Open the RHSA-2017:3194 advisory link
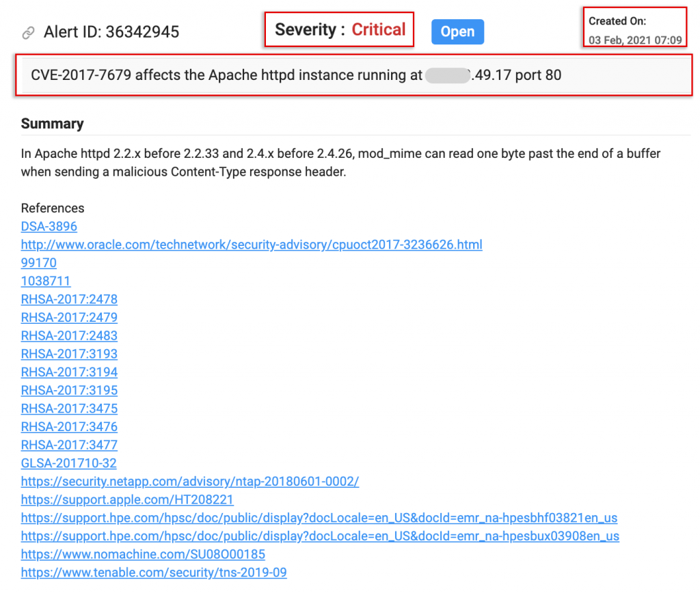The image size is (700, 593). [x=69, y=372]
